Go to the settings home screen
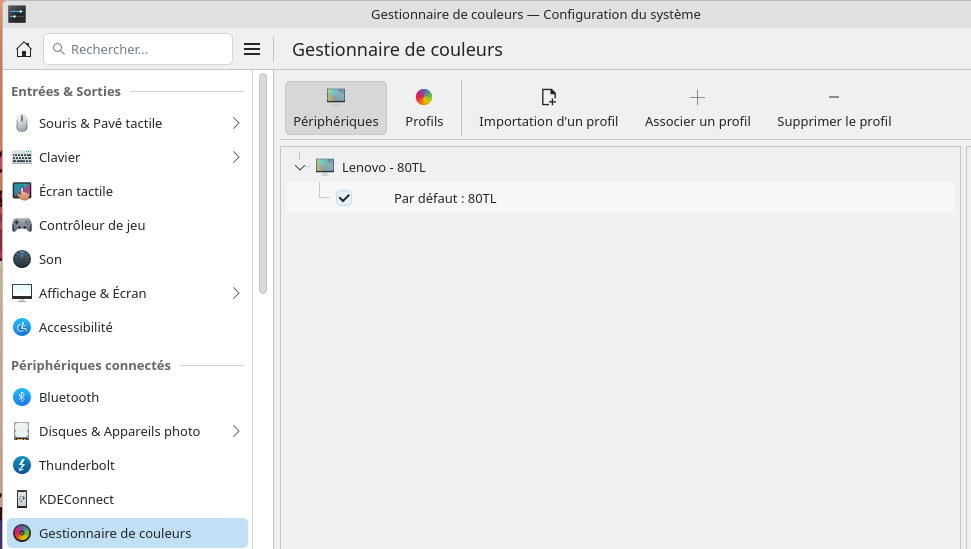This screenshot has width=971, height=549. coord(24,49)
